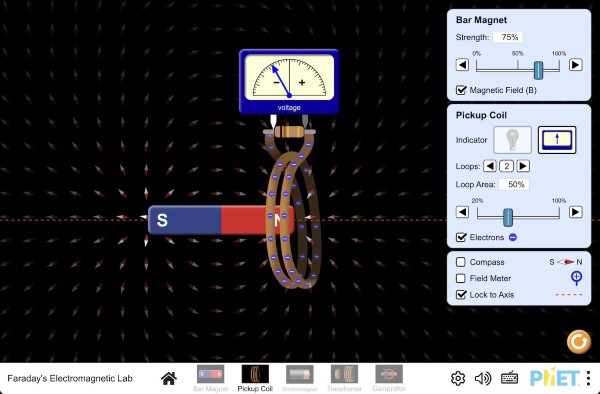Toggle the Electrons checkbox
Viewport: 600px width, 394px height.
click(461, 237)
